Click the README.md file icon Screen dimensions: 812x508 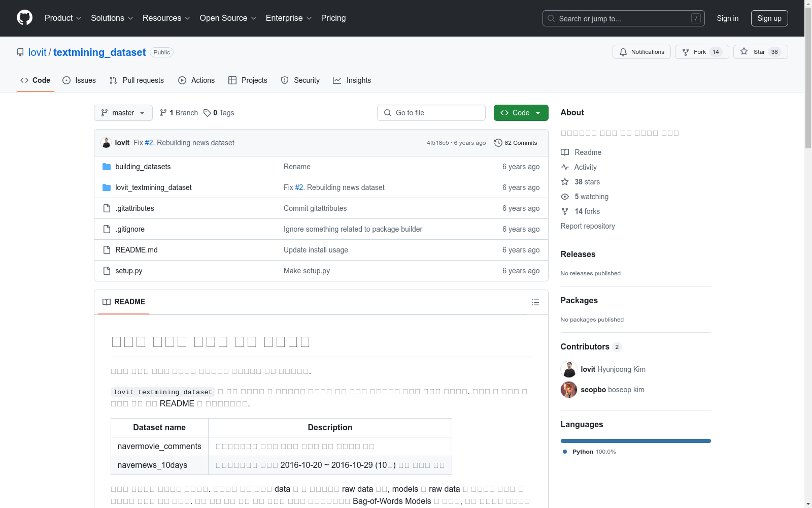pos(107,250)
